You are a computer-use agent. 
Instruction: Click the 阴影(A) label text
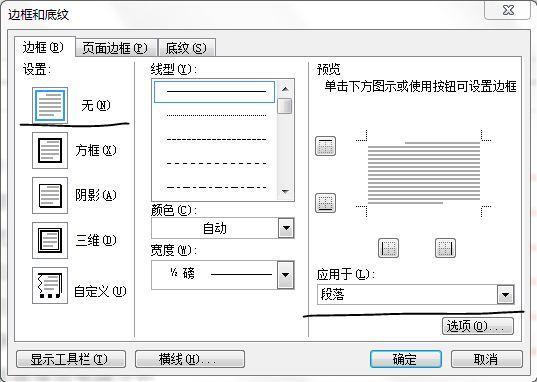[x=96, y=195]
